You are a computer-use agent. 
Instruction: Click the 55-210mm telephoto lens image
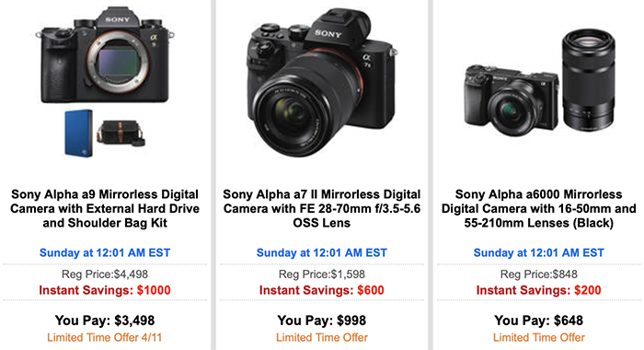click(x=589, y=80)
